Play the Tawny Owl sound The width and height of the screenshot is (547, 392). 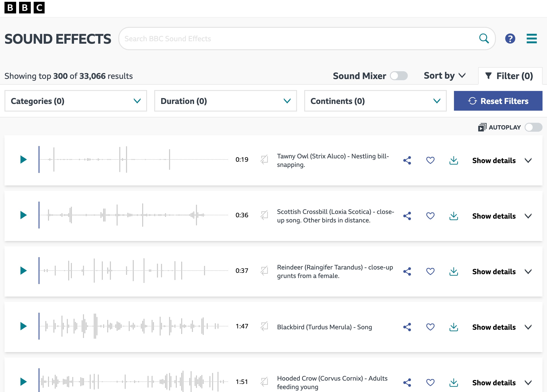23,159
